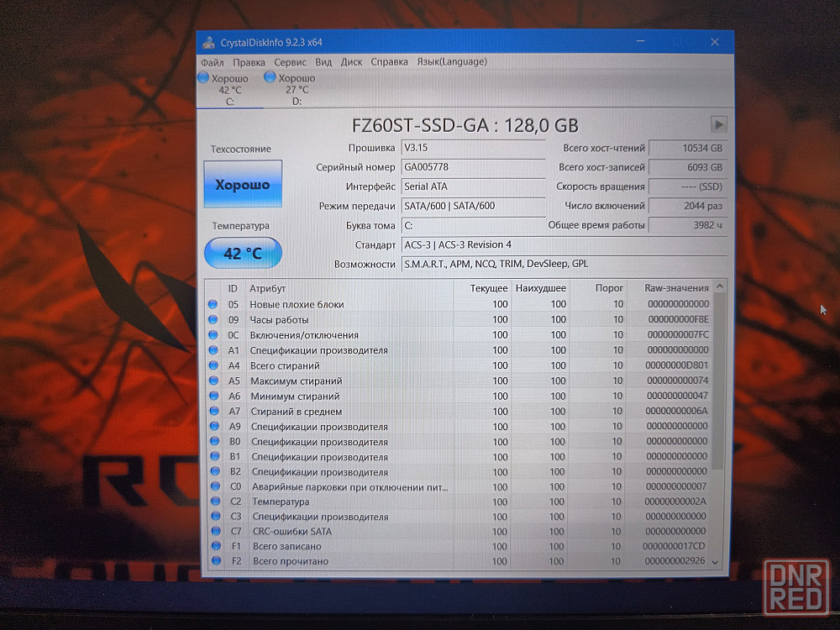Click the power-on hours value 3982 ч
The height and width of the screenshot is (630, 840).
coord(688,225)
